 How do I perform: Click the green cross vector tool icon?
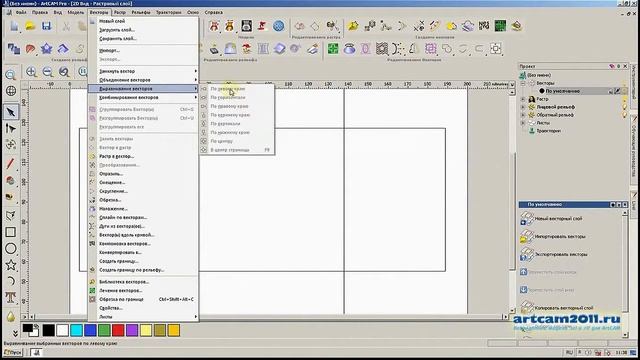point(333,49)
